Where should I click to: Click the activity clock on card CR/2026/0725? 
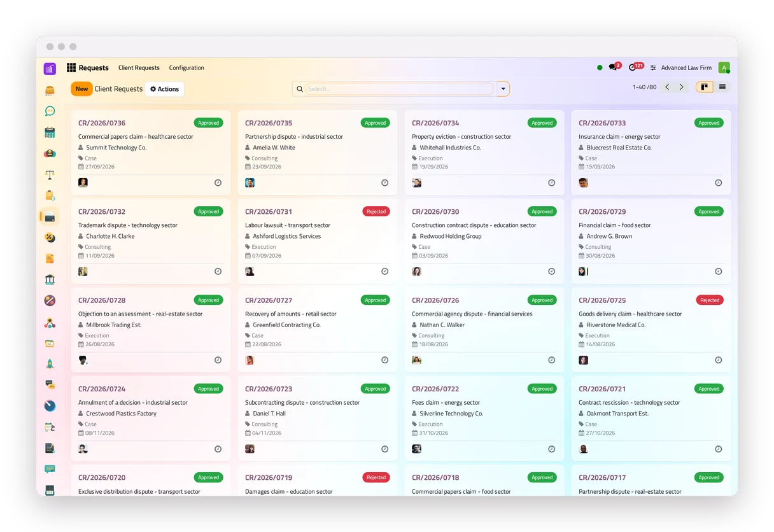point(718,360)
